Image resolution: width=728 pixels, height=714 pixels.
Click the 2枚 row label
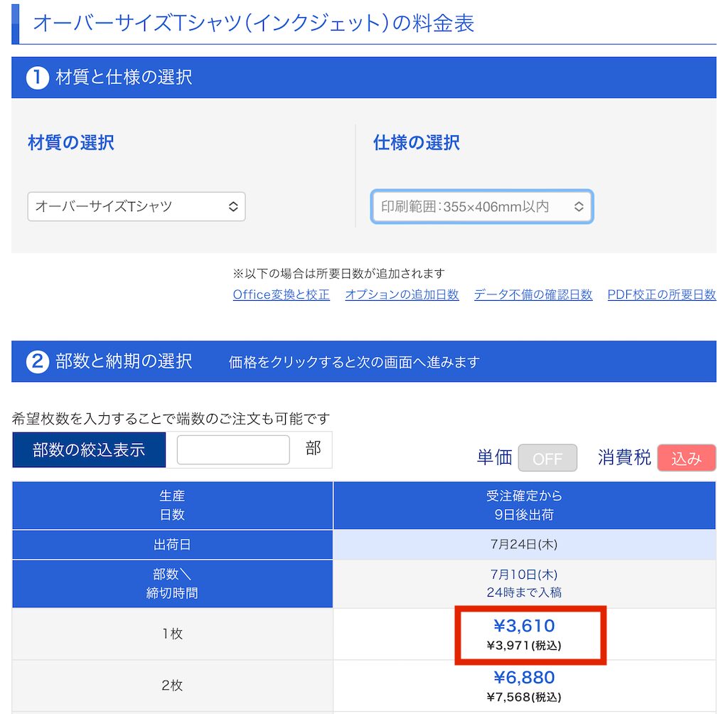click(172, 686)
